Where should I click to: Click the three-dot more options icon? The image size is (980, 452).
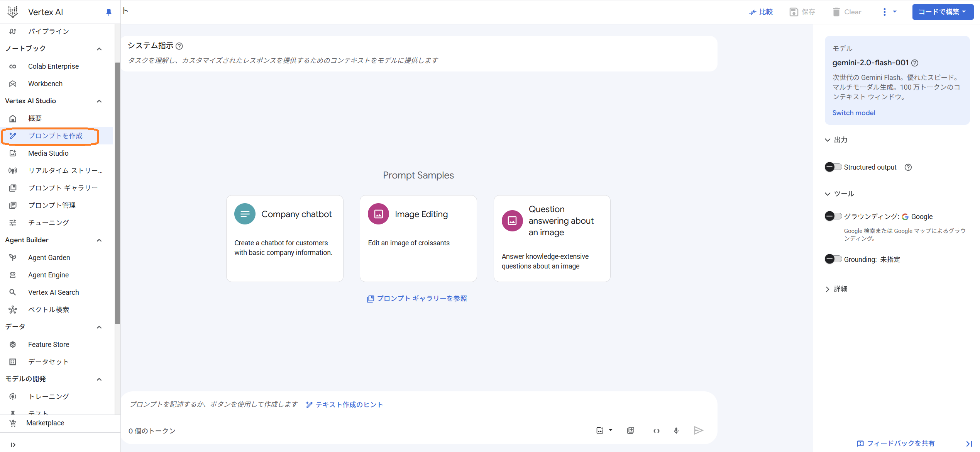(x=885, y=12)
